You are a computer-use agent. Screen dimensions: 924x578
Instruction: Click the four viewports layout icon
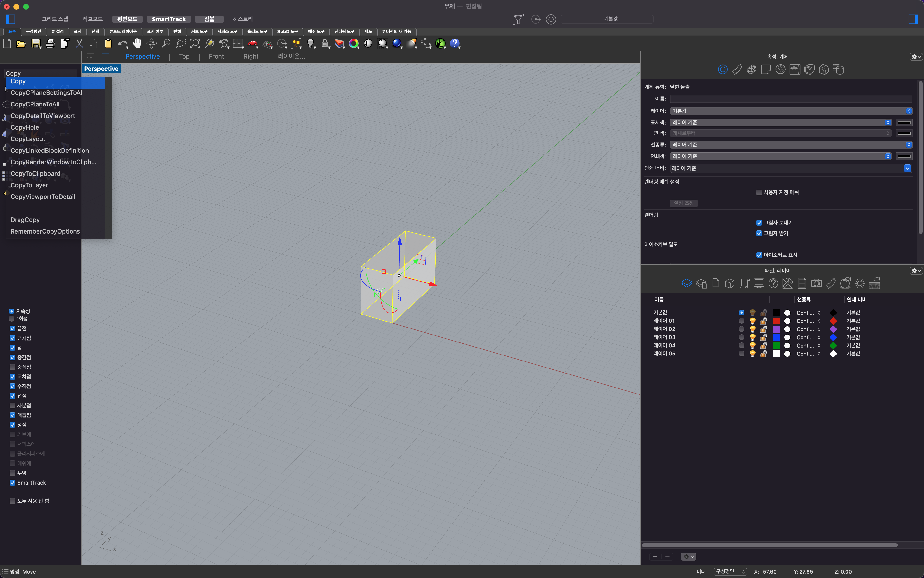238,44
